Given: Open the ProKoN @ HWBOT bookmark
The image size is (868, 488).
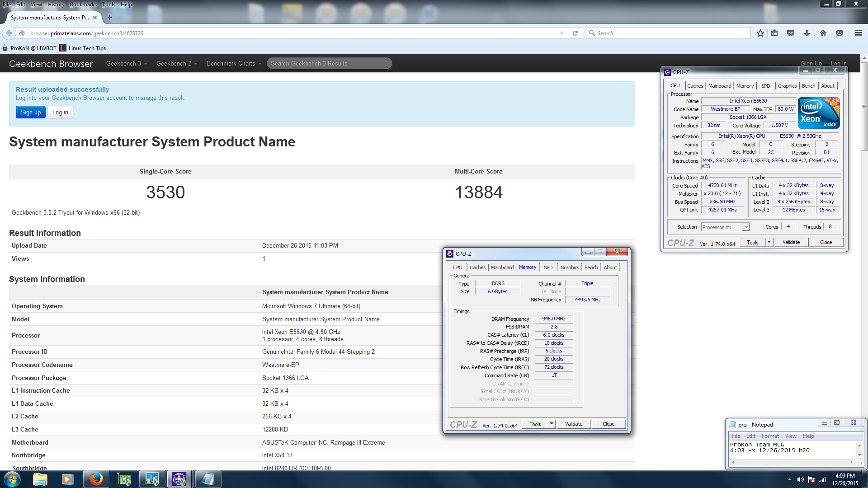Looking at the screenshot, I should tap(29, 48).
